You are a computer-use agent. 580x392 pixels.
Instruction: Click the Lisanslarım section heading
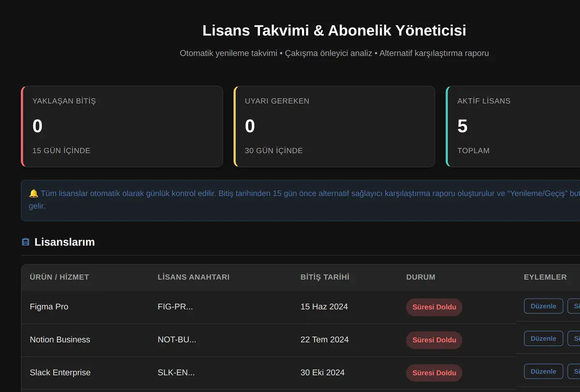click(x=64, y=242)
